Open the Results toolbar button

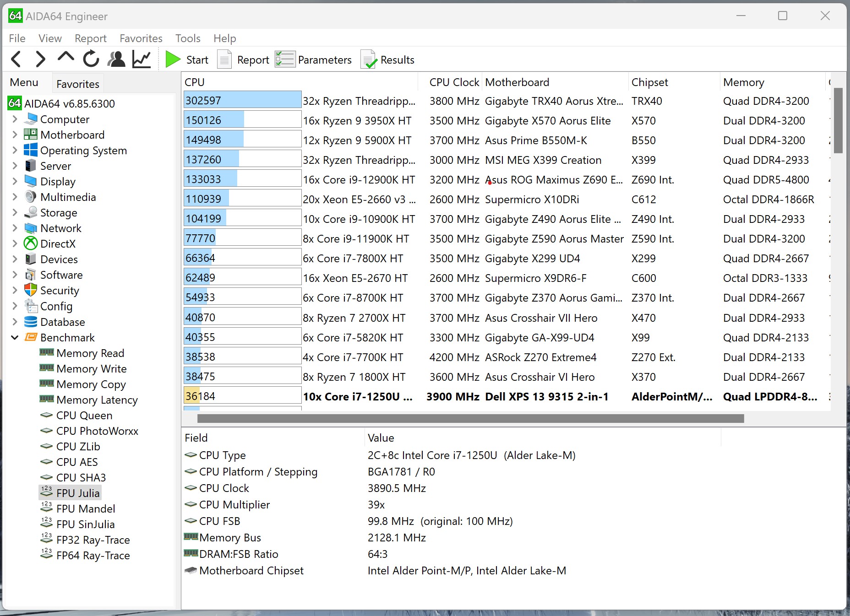click(387, 59)
